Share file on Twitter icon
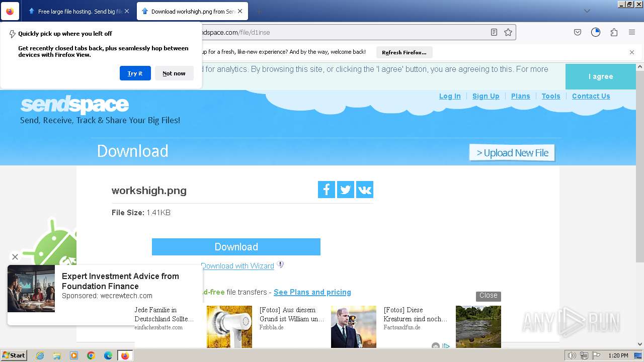This screenshot has height=362, width=644. tap(346, 190)
